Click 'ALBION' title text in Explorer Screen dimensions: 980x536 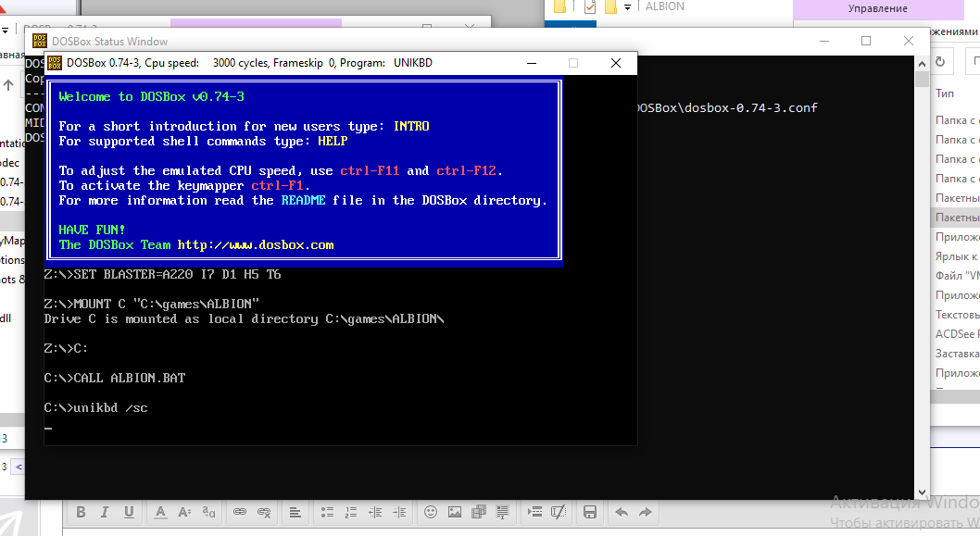664,6
